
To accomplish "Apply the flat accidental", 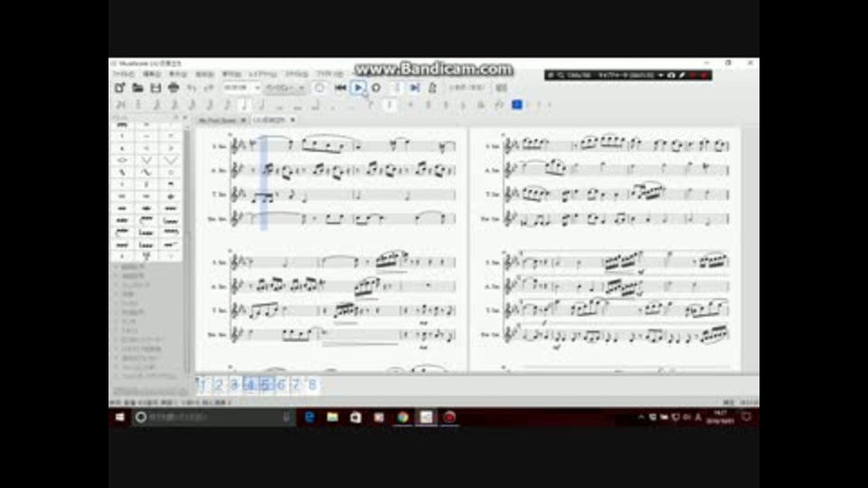I will (x=463, y=105).
